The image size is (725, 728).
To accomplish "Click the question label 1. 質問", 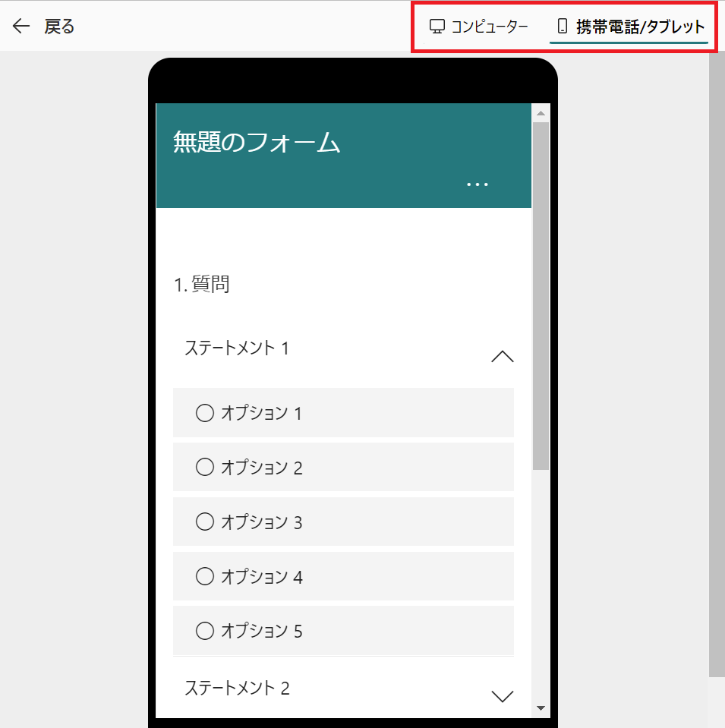I will [x=202, y=284].
